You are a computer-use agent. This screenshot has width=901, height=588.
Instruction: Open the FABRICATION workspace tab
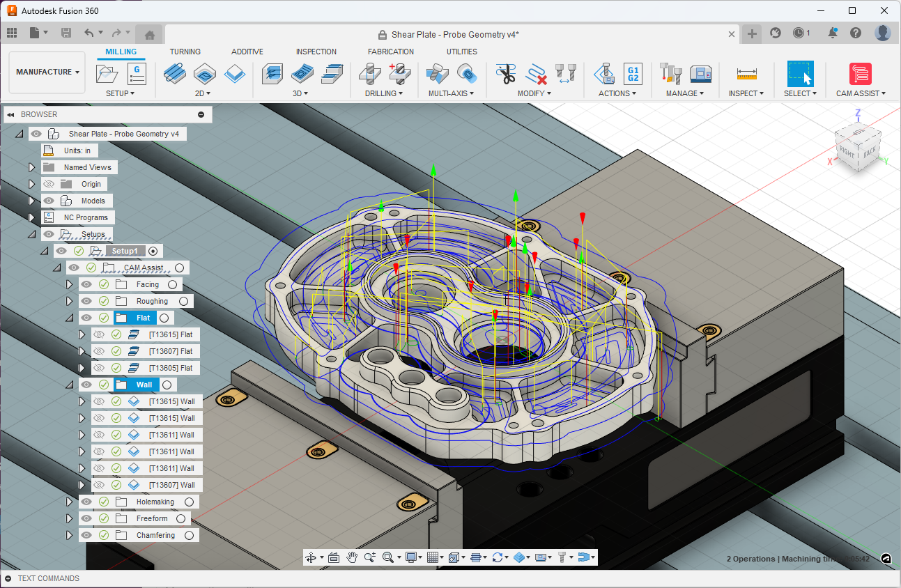point(391,51)
